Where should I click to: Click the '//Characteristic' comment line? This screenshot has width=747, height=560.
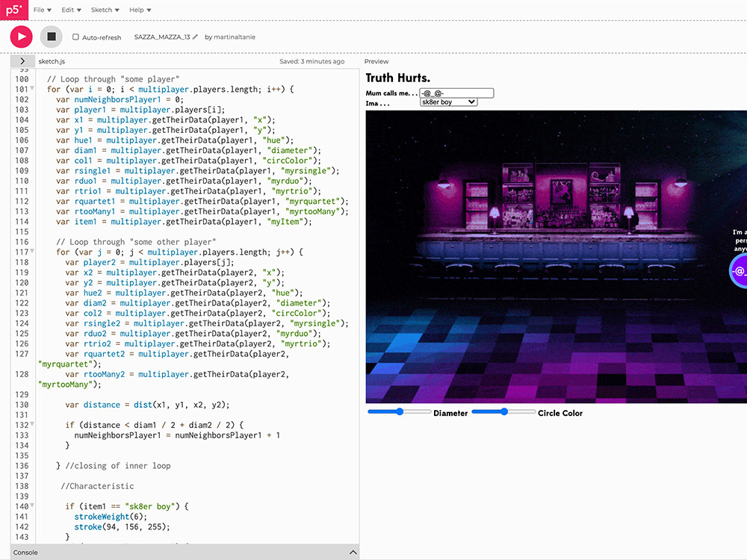pos(97,486)
